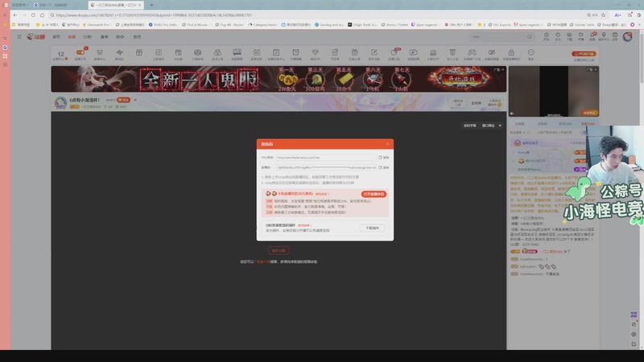Open the pulse monitor icon in the streamer toolbar
The image size is (644, 362).
point(119,52)
